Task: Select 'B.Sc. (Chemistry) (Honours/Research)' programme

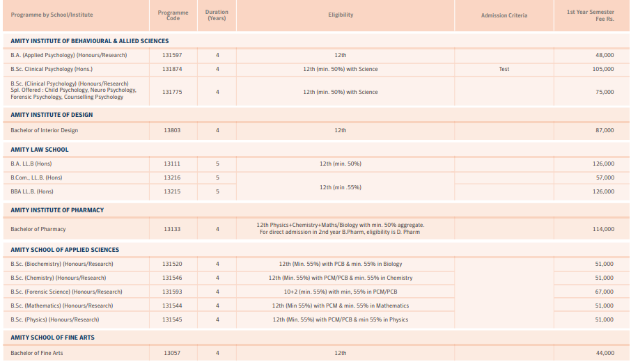Action: point(59,278)
